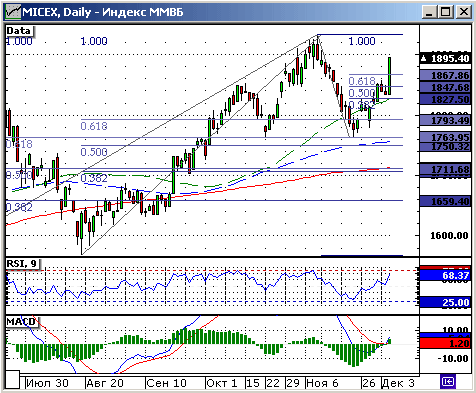
Task: Click the 1659.40 price level label
Action: click(x=445, y=201)
